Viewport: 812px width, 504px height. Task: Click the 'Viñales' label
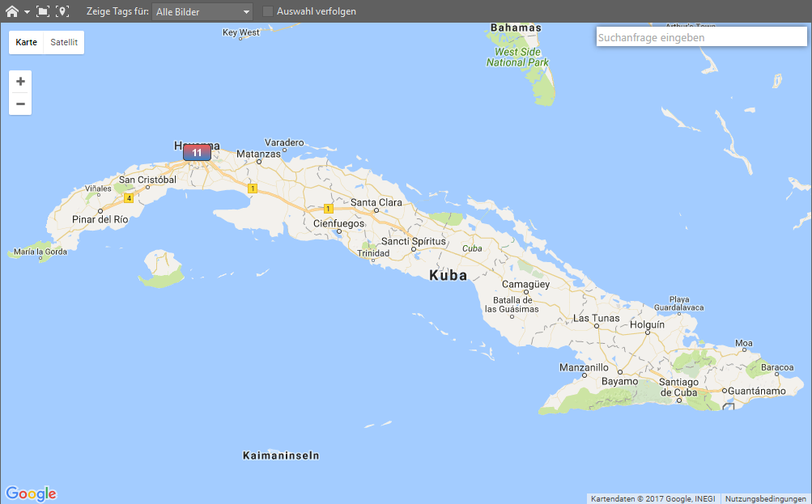pyautogui.click(x=98, y=188)
